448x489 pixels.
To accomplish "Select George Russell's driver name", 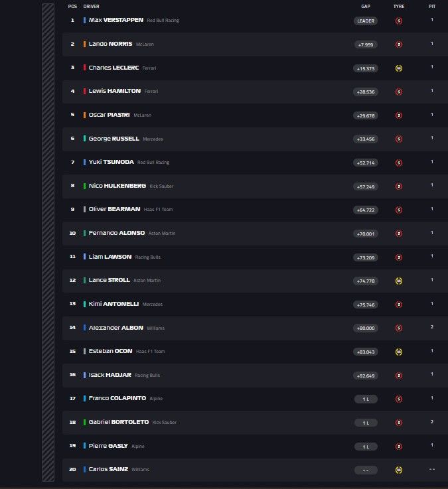I will 114,139.
